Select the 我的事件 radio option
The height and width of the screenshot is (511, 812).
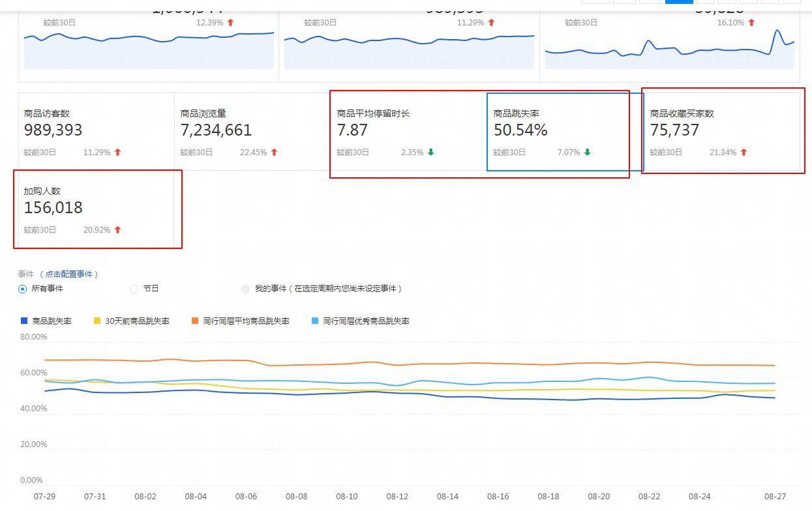245,289
